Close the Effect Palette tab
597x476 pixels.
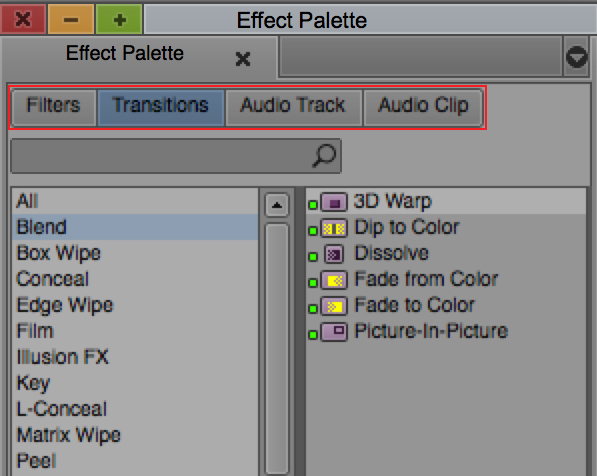click(243, 59)
